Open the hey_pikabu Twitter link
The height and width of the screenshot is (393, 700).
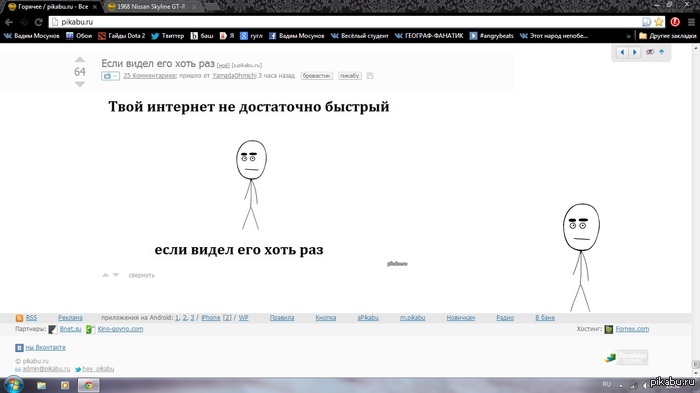pos(98,369)
